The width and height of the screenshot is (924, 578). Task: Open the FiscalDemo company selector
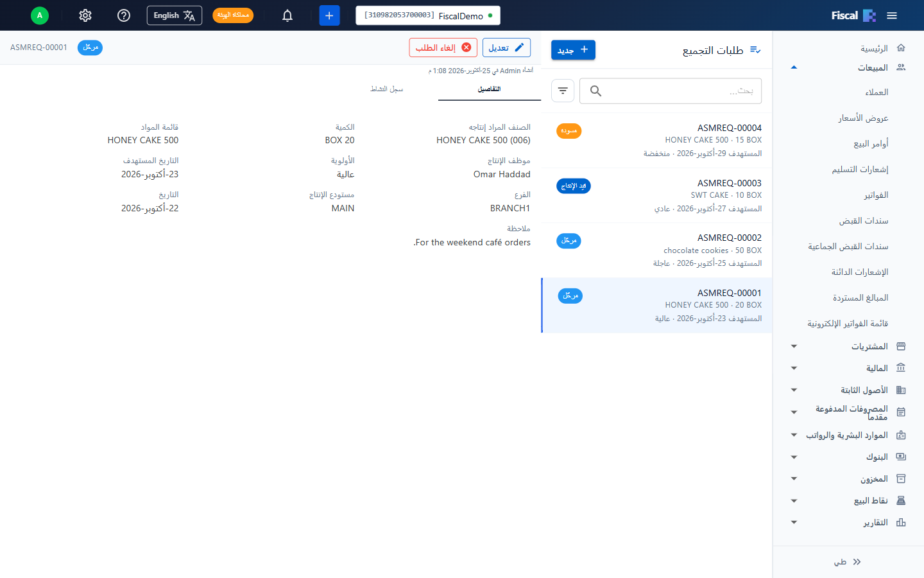(428, 15)
